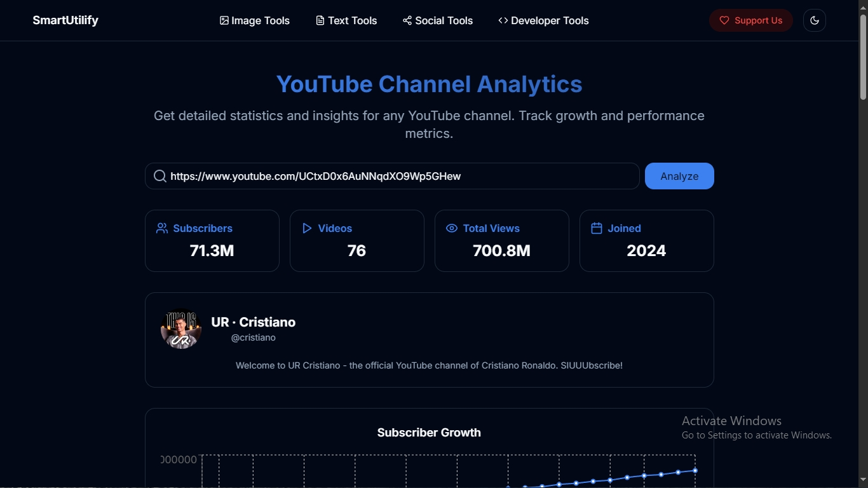Open the Developer Tools menu
The height and width of the screenshot is (488, 868).
pos(543,20)
